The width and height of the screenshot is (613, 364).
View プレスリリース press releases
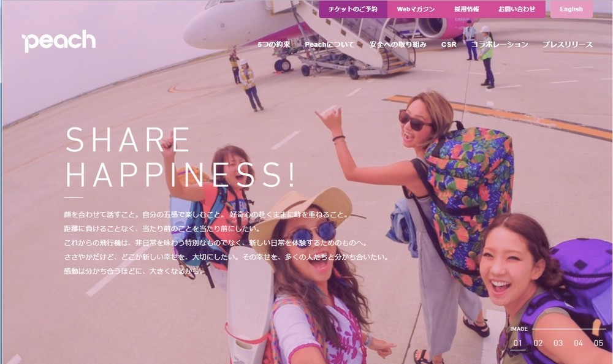point(567,45)
